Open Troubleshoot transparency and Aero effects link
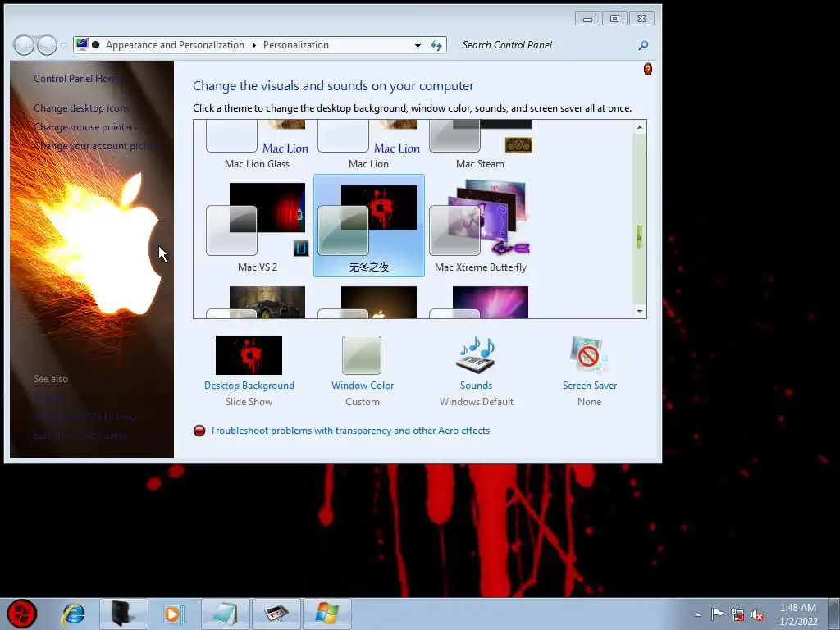 click(349, 431)
